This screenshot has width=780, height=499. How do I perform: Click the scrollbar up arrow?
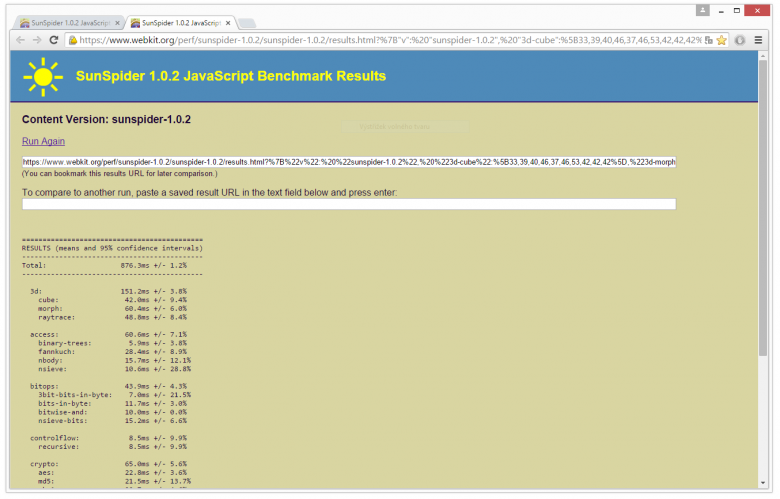(x=763, y=56)
